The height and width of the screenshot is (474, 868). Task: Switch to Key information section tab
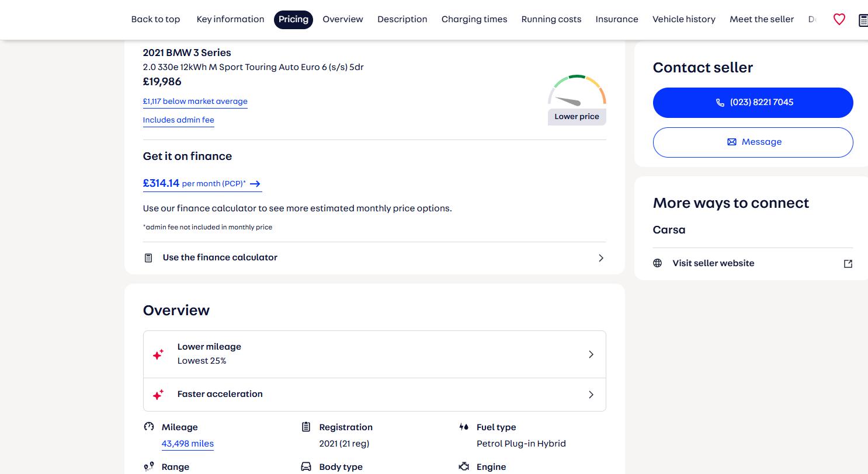(x=230, y=19)
